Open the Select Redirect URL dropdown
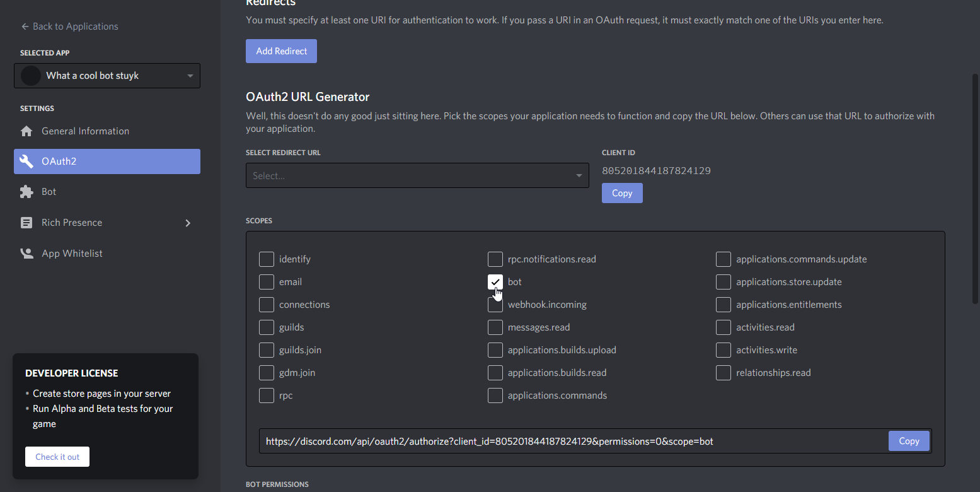Screen dimensions: 980x492 click(x=417, y=175)
